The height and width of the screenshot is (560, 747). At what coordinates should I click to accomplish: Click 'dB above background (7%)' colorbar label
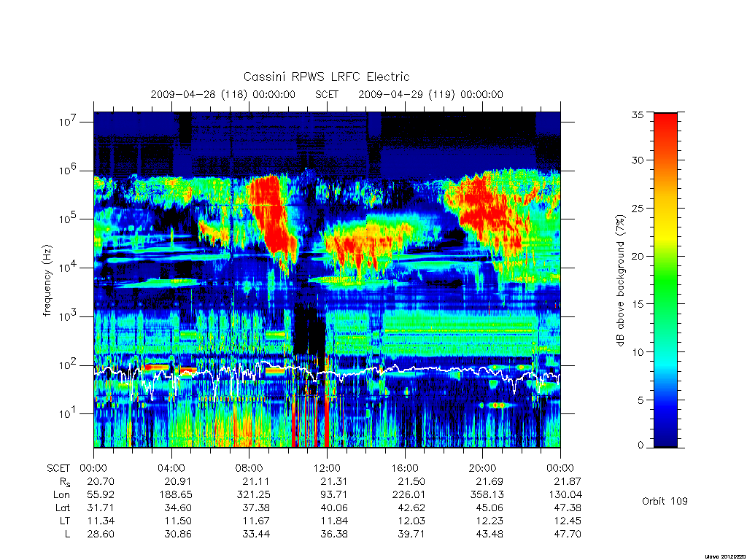tap(620, 281)
